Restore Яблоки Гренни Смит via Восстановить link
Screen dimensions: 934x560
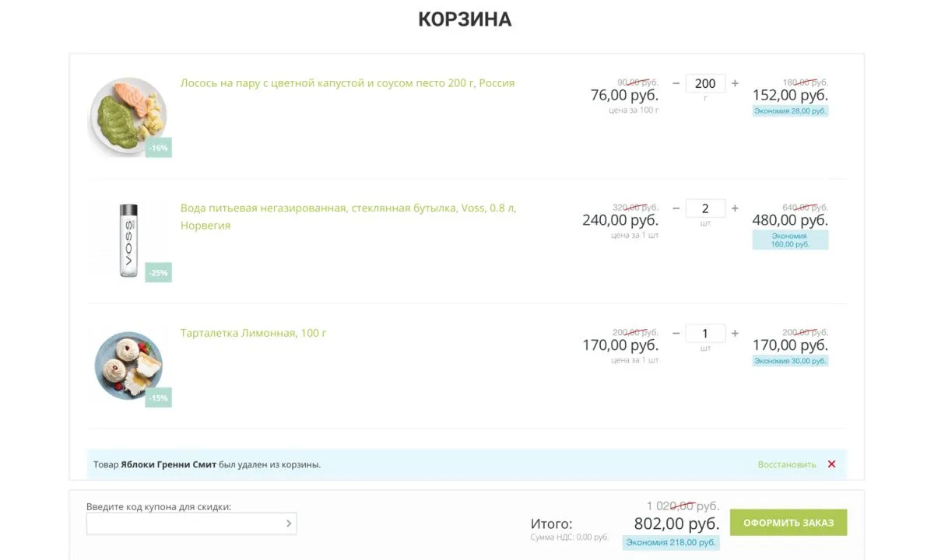point(785,464)
